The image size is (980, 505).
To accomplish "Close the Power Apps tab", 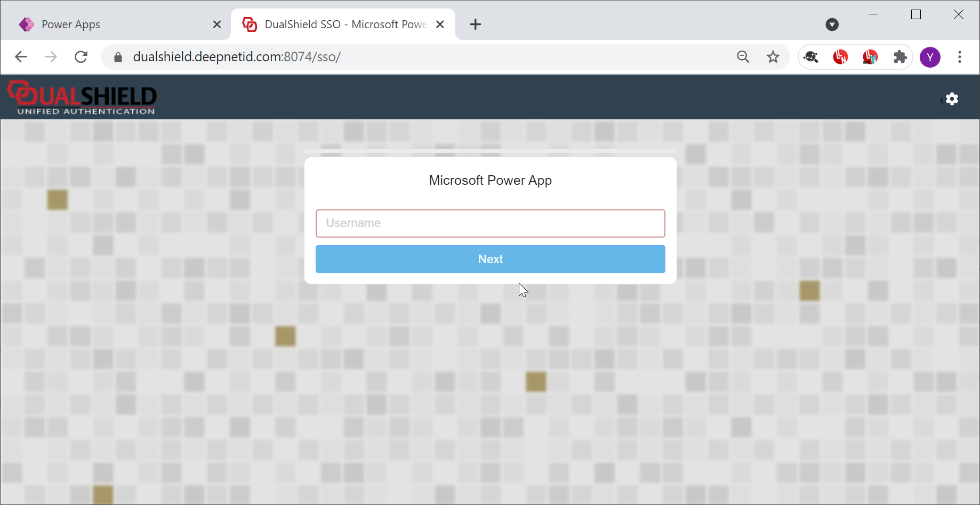I will tap(216, 25).
